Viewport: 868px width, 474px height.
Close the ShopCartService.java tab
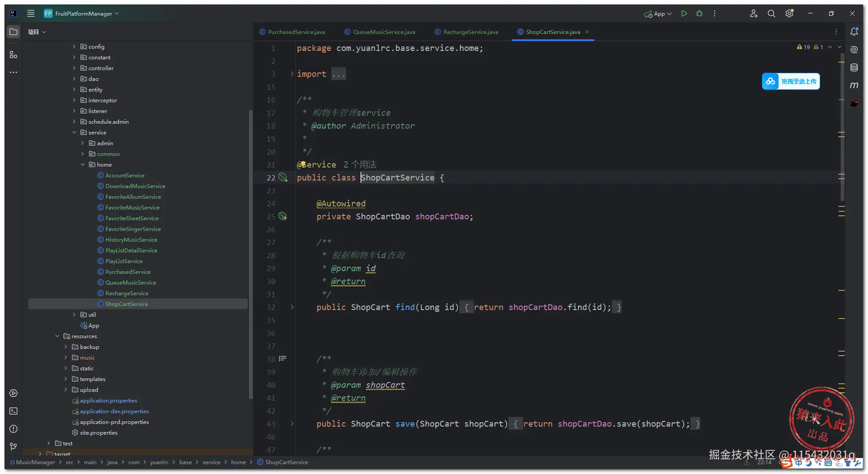(x=587, y=32)
